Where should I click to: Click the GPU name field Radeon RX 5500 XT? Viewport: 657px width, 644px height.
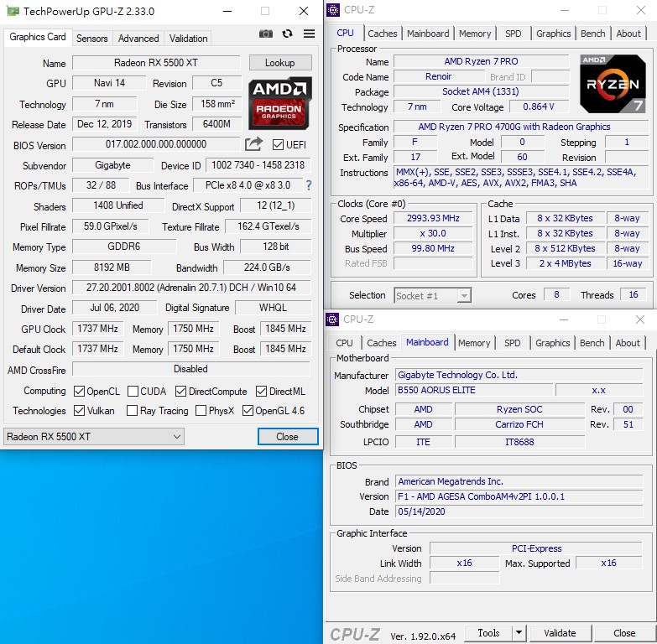[x=156, y=63]
